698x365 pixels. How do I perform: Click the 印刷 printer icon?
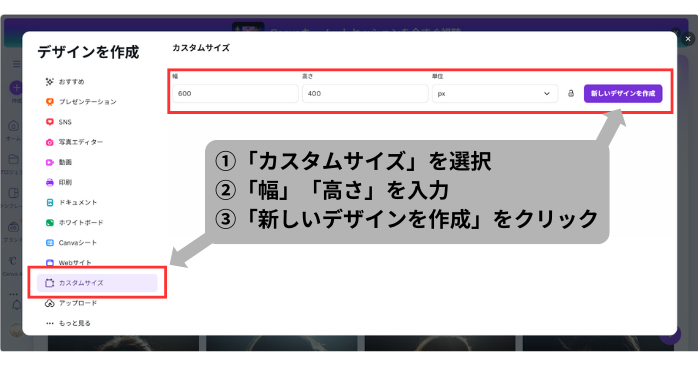49,182
